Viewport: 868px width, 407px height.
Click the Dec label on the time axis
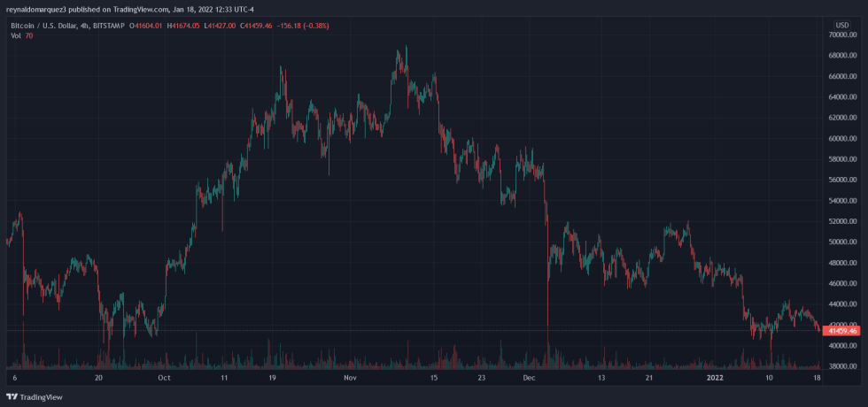point(529,379)
